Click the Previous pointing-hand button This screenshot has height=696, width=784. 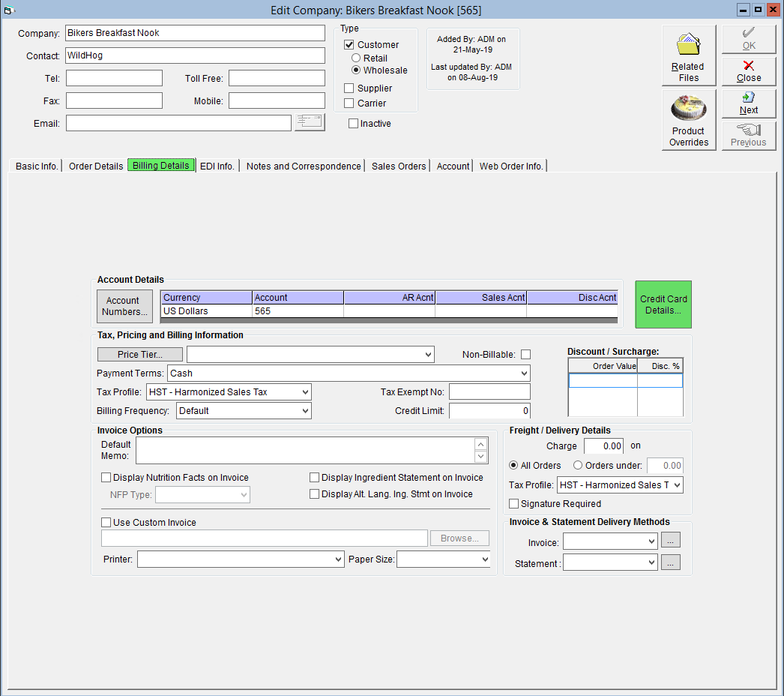coord(749,136)
